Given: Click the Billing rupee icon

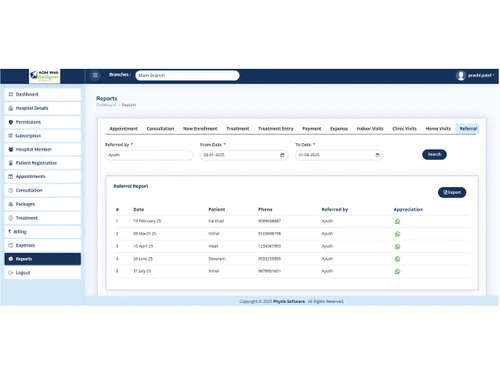Looking at the screenshot, I should coord(10,231).
